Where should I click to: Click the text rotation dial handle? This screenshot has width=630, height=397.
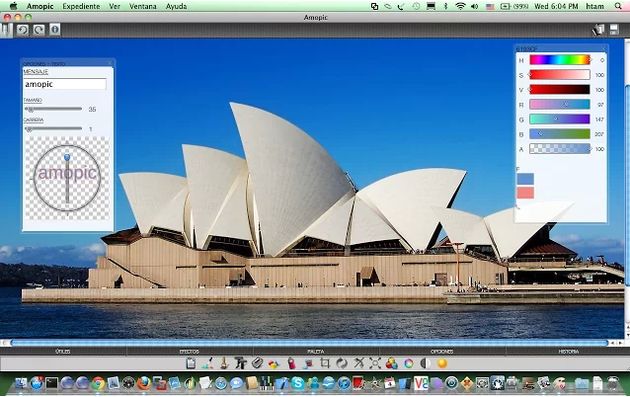(67, 157)
